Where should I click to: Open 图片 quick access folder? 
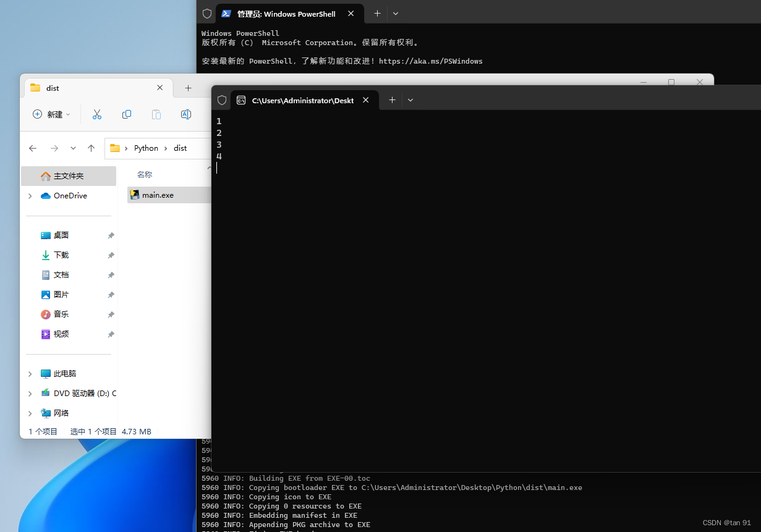pos(61,295)
